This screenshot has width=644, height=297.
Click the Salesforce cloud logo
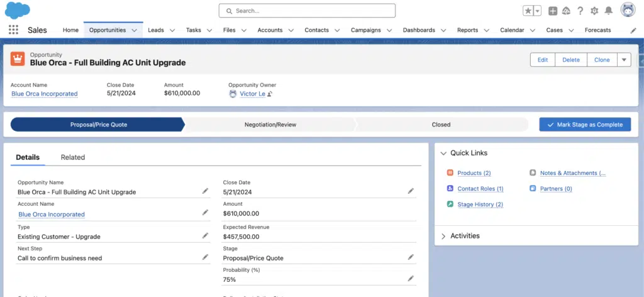(17, 11)
